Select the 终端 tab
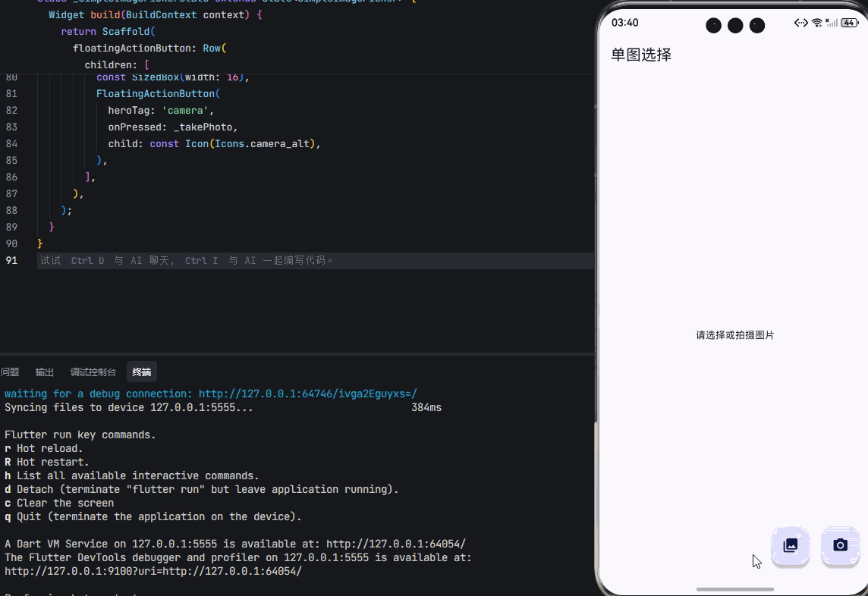This screenshot has width=868, height=596. tap(142, 372)
